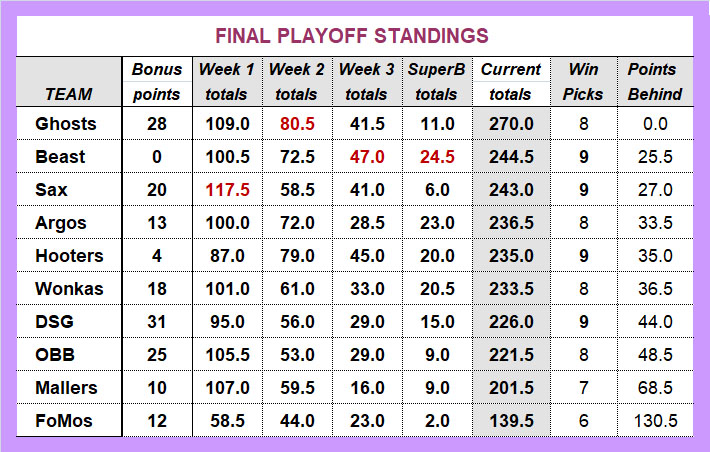Click FoMos points behind 130.5
The image size is (710, 452).
click(x=655, y=421)
